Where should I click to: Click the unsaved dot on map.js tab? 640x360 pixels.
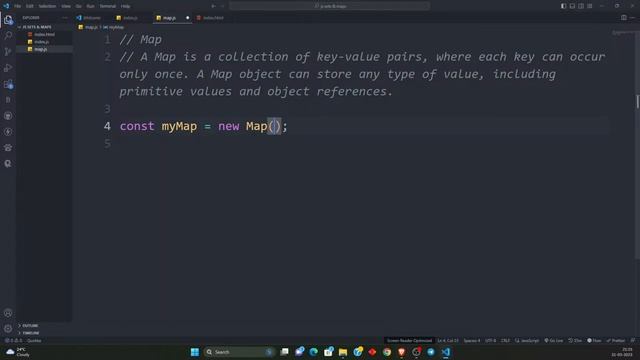click(x=187, y=18)
